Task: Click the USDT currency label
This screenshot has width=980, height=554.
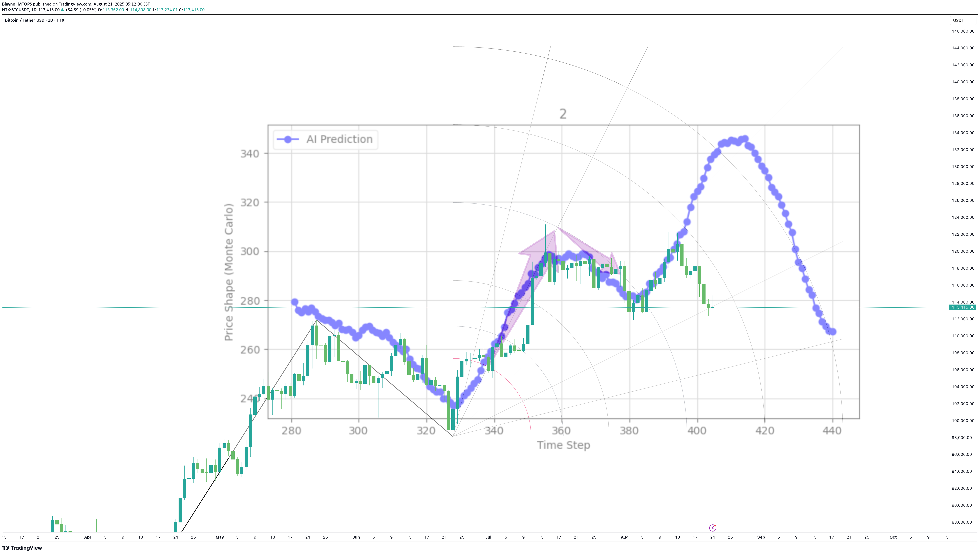Action: click(958, 20)
